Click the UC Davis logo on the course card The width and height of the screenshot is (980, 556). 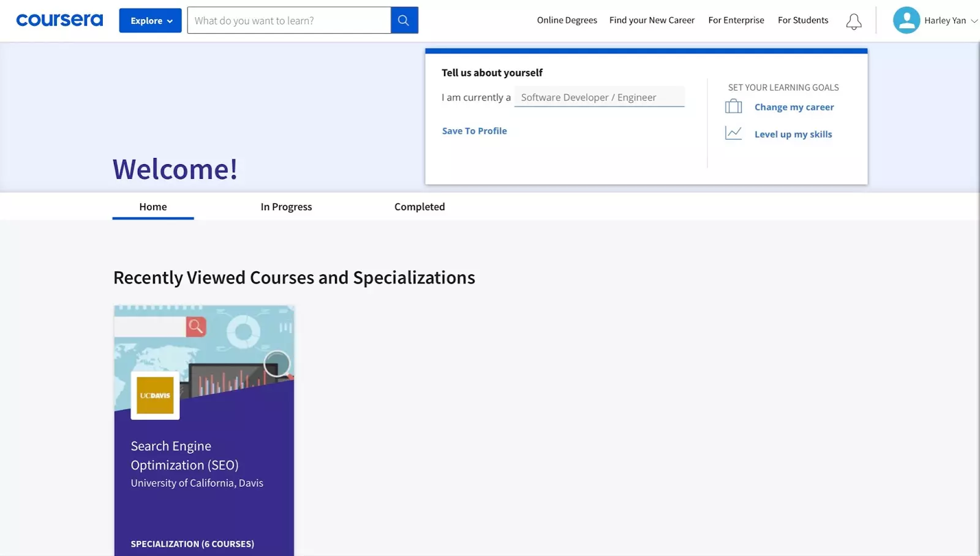155,396
